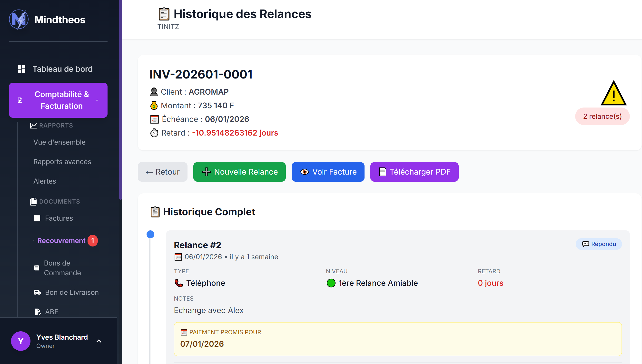
Task: Open Alertes from the sidebar
Action: [x=45, y=181]
